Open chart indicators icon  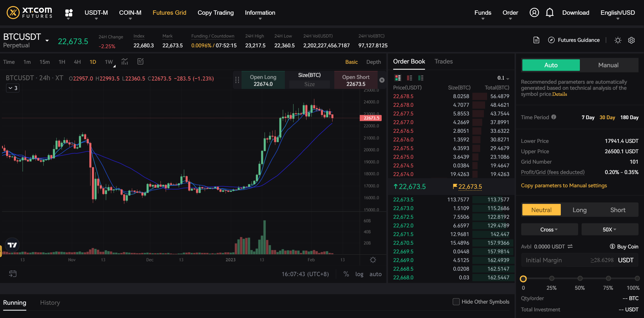pyautogui.click(x=125, y=61)
